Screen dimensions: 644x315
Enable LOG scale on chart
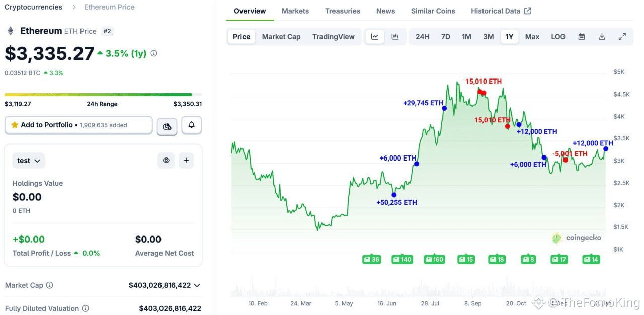coord(558,37)
